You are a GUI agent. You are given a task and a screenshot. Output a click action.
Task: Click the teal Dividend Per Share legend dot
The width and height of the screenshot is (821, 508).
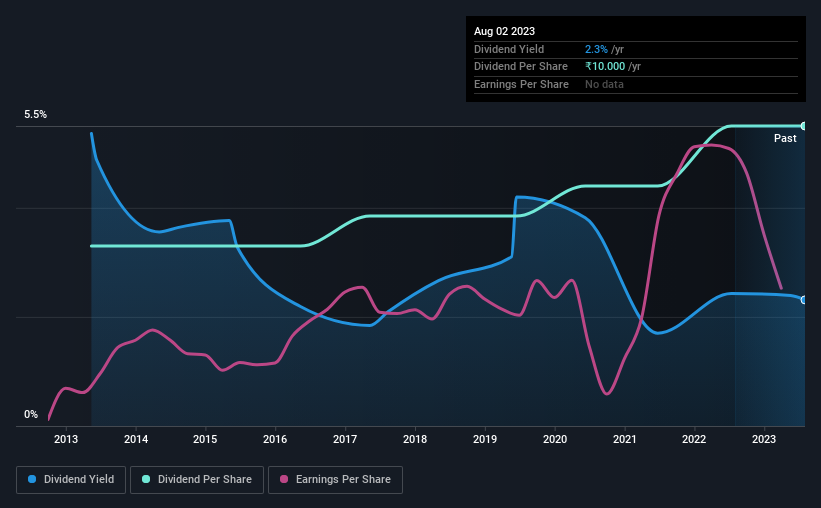pyautogui.click(x=146, y=479)
